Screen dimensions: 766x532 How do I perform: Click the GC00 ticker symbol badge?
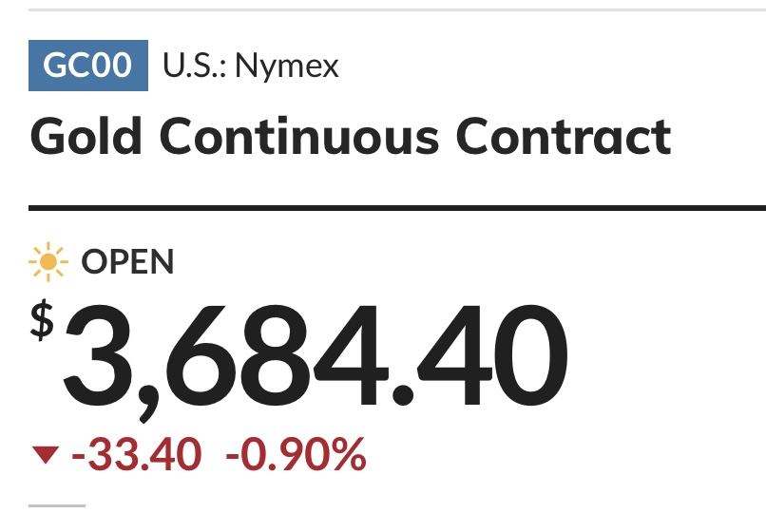pyautogui.click(x=88, y=66)
